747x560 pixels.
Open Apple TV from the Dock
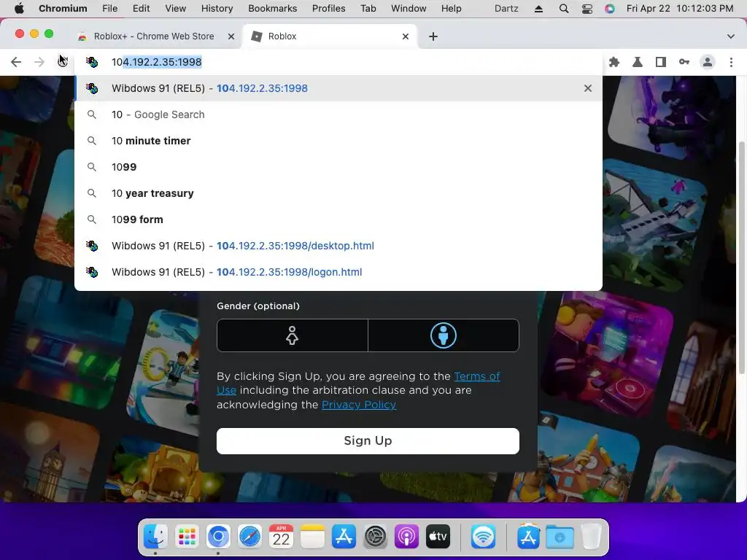(438, 537)
